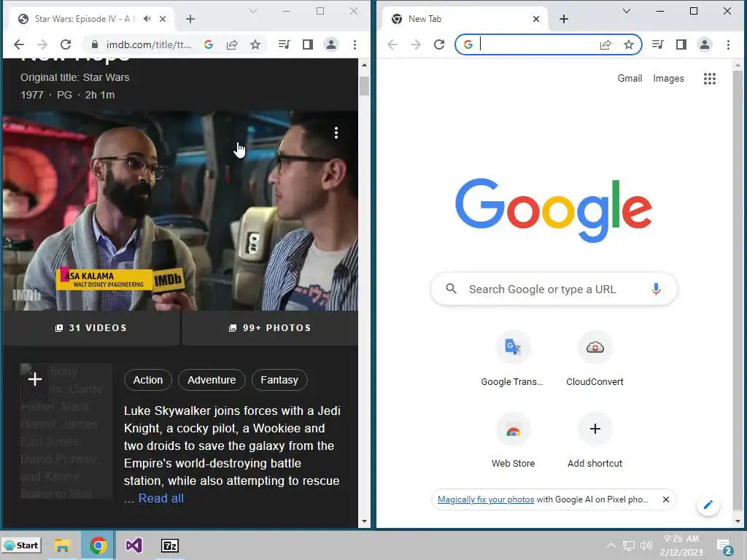Customize Chrome with the pencil button
This screenshot has height=560, width=747.
[x=708, y=505]
